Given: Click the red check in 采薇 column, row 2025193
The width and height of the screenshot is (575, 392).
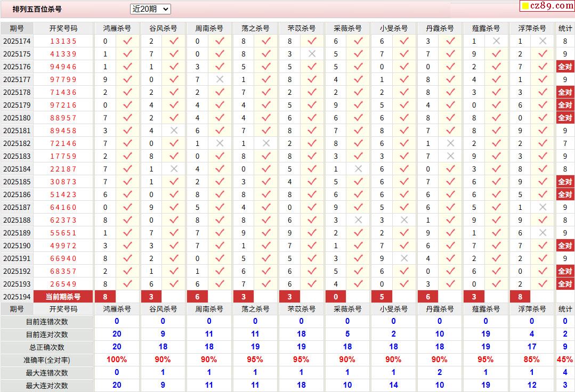Looking at the screenshot, I should (x=358, y=284).
